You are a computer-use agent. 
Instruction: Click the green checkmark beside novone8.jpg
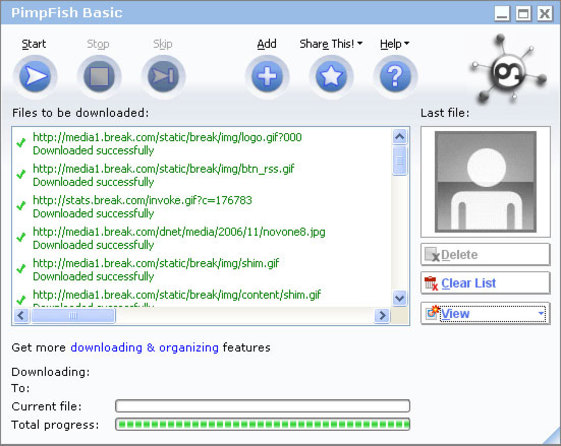[x=21, y=237]
